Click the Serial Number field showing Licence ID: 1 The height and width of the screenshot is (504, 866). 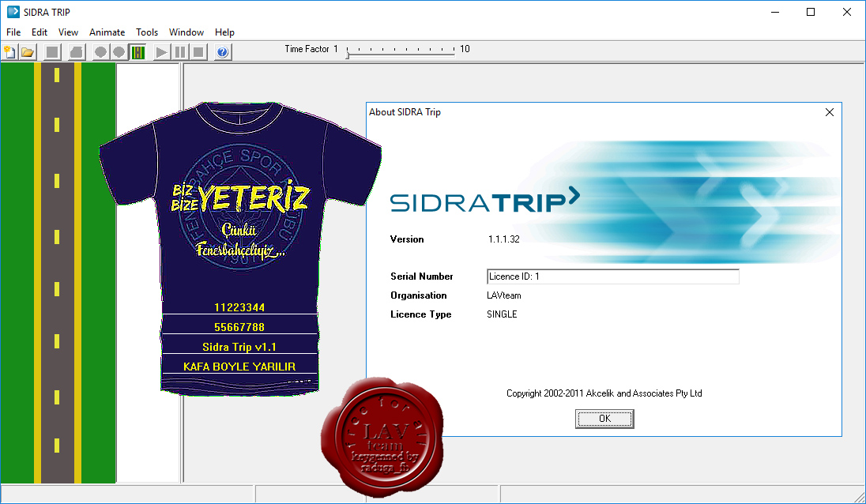click(612, 276)
